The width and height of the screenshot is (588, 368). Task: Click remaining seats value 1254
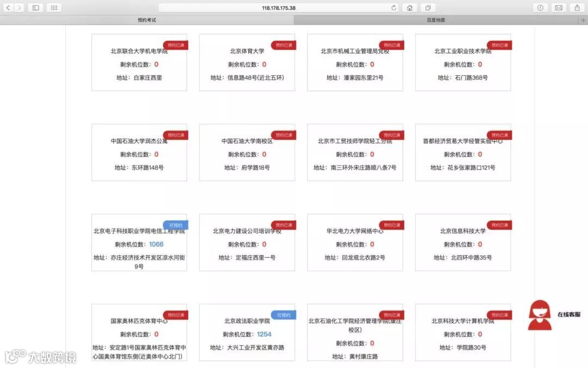pos(264,334)
